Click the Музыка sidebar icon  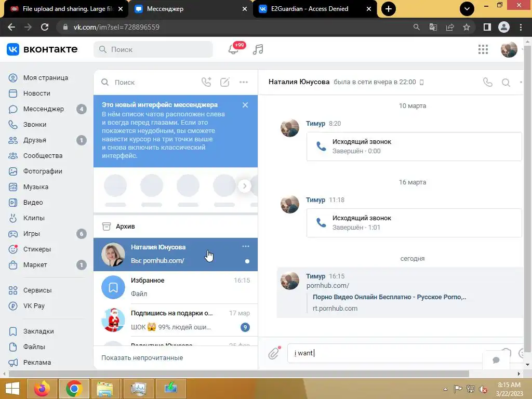(x=13, y=187)
